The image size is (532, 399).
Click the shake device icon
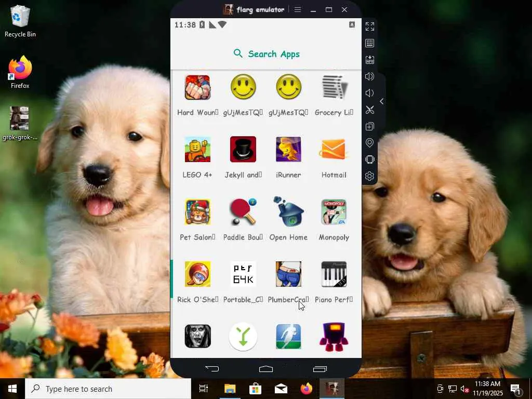point(370,159)
